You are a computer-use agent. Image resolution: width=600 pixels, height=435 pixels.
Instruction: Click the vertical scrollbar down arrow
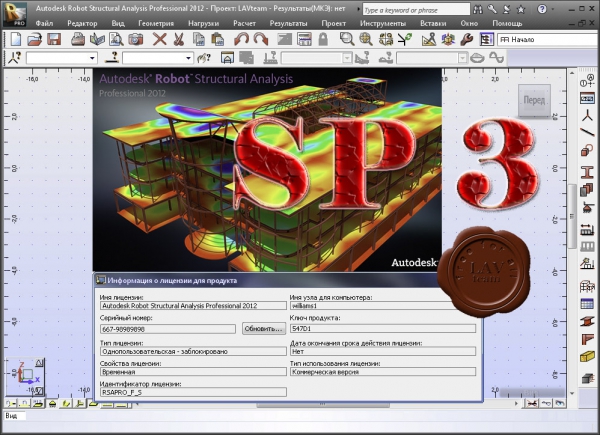click(572, 393)
